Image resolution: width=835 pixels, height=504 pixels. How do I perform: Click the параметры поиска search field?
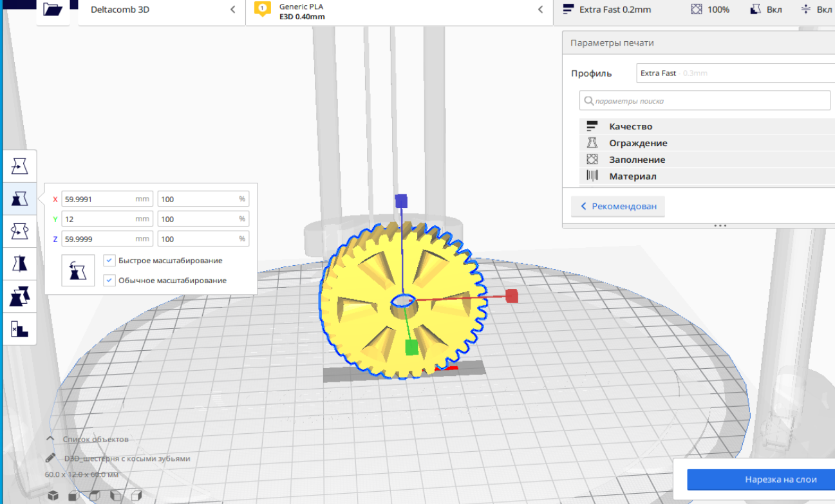(705, 101)
